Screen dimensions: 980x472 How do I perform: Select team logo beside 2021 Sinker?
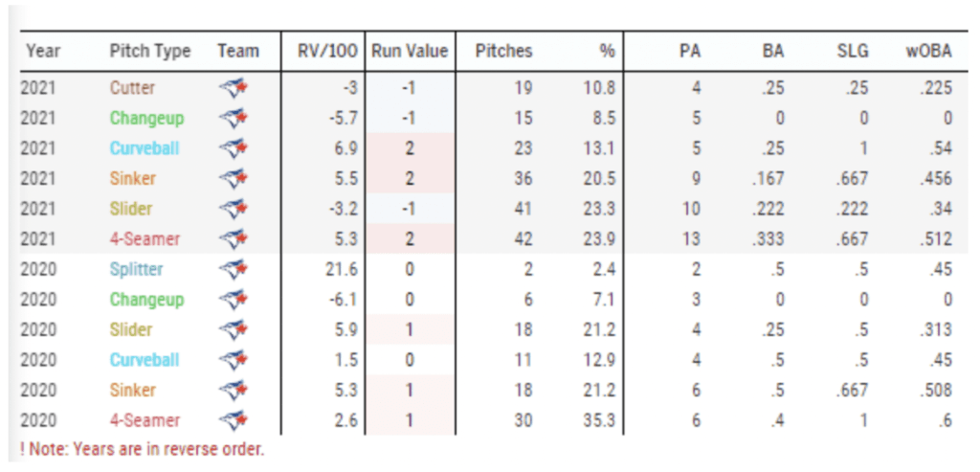point(233,179)
